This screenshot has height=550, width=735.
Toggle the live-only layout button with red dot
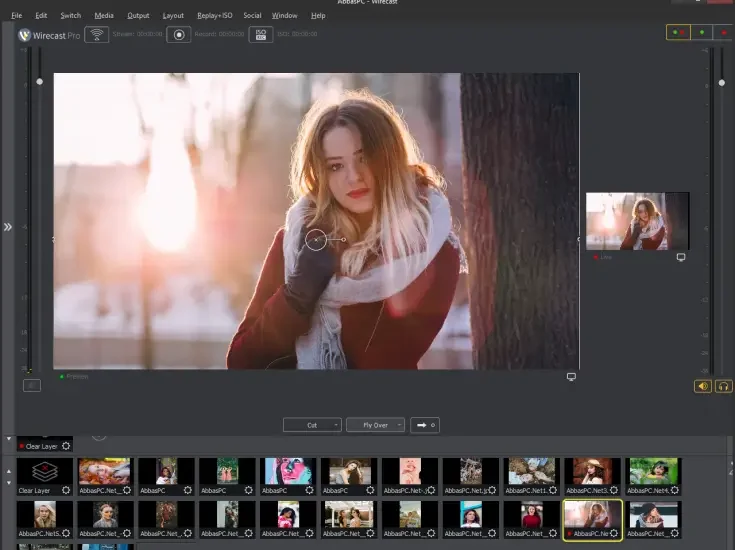[724, 32]
